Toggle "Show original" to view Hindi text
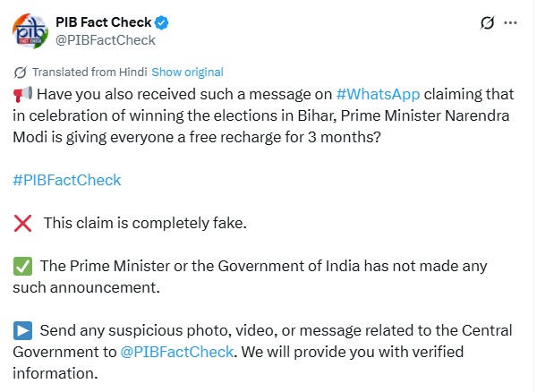 coord(187,72)
